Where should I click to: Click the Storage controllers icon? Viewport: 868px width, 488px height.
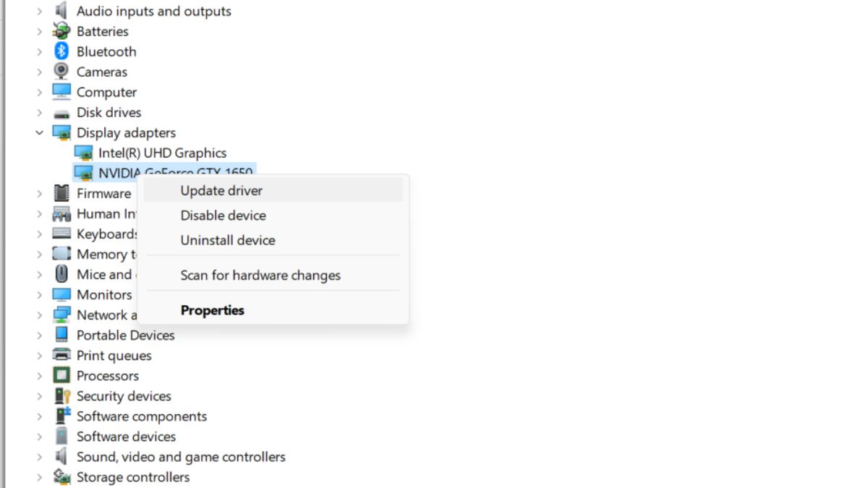pyautogui.click(x=61, y=477)
